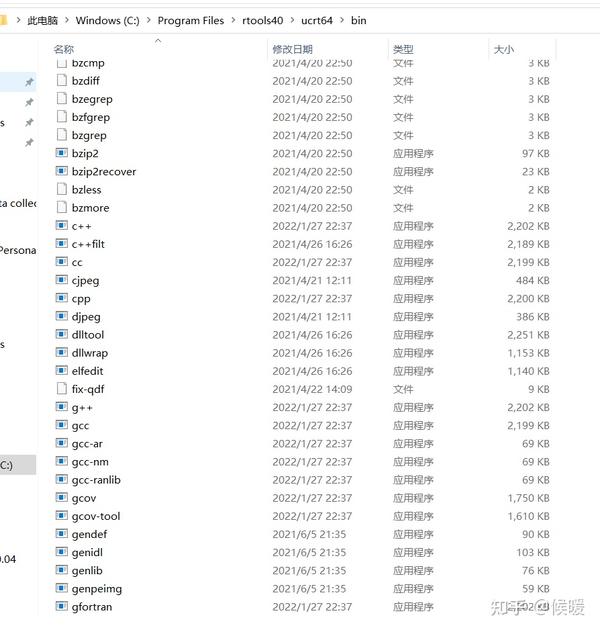Sort by 名称 column header
Screen dimensions: 600x632
tap(64, 49)
